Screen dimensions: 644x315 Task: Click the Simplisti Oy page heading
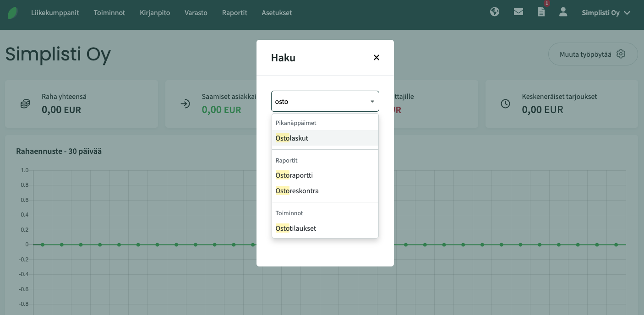click(58, 54)
